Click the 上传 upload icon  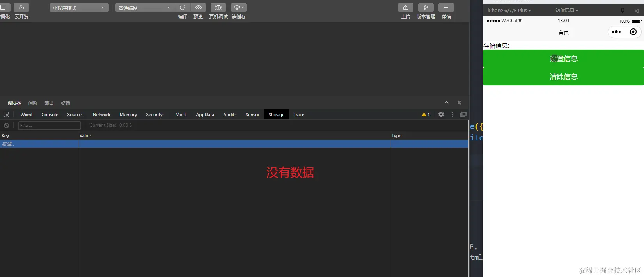tap(406, 7)
